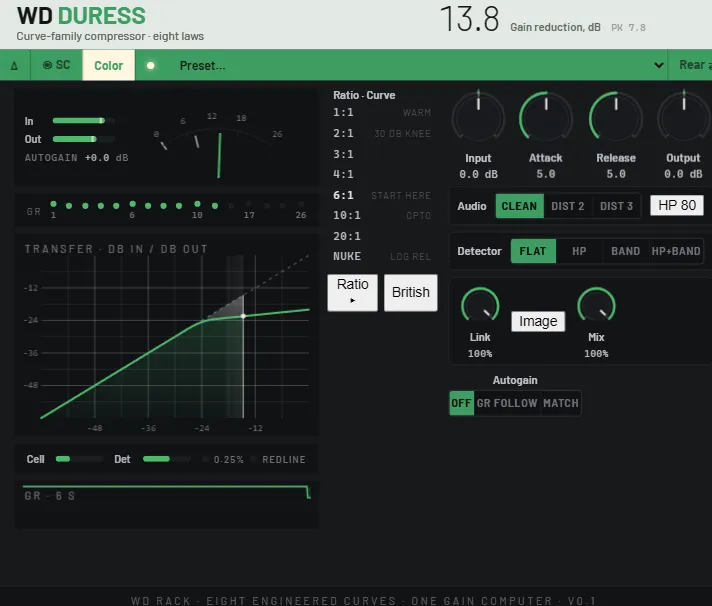The height and width of the screenshot is (606, 712).
Task: Click the Det meter bar
Action: coord(167,459)
